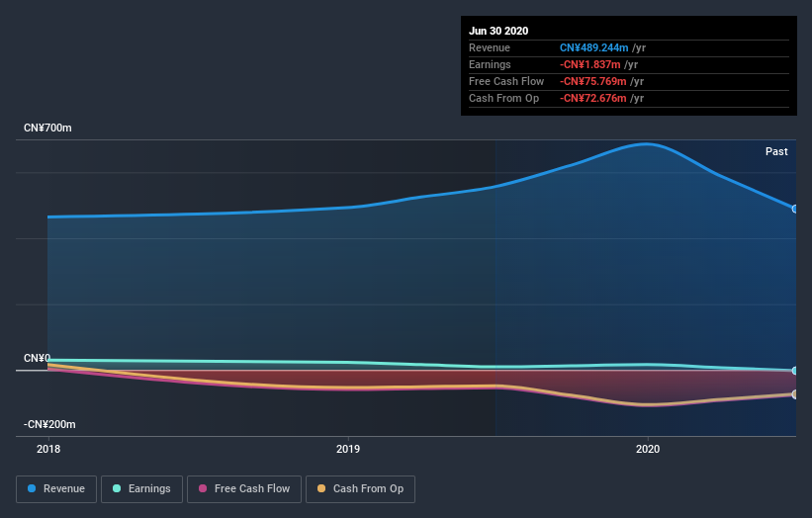Click the Past label in chart
This screenshot has height=518, width=812.
[776, 151]
